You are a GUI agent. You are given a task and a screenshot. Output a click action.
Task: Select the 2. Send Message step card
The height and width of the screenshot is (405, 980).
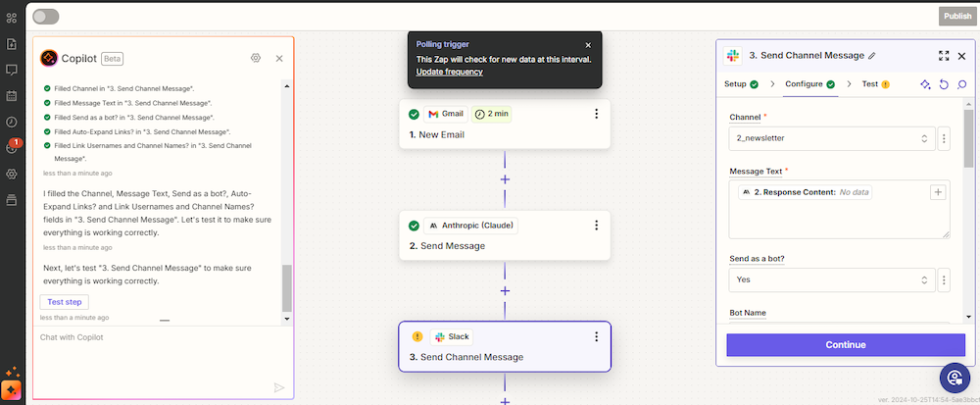pos(505,235)
